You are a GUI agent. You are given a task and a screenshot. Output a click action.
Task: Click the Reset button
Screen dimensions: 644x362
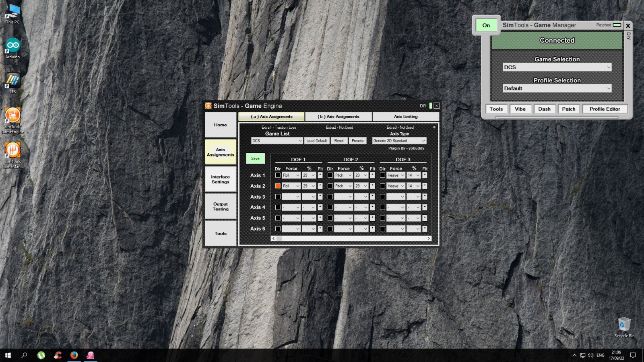(339, 141)
